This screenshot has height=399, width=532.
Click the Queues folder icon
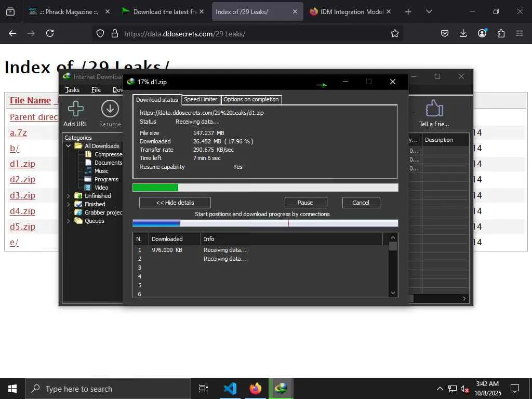[x=78, y=221]
